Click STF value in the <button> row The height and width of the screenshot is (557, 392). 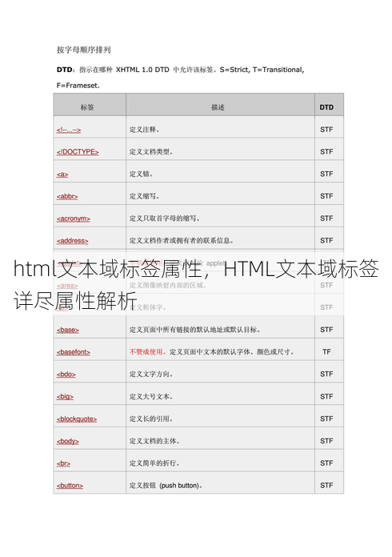326,485
